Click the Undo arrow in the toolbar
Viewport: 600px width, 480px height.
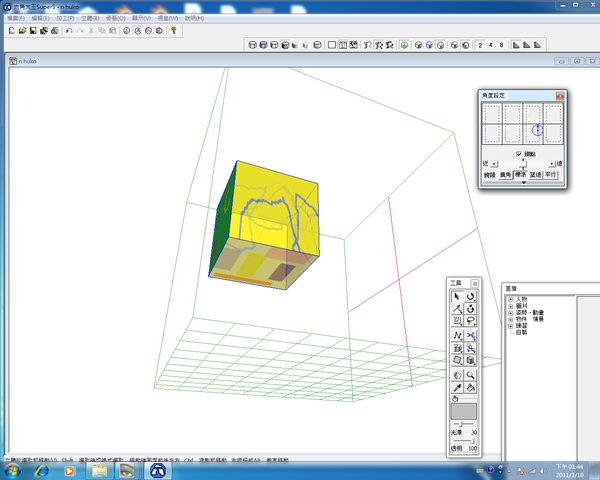coord(67,31)
